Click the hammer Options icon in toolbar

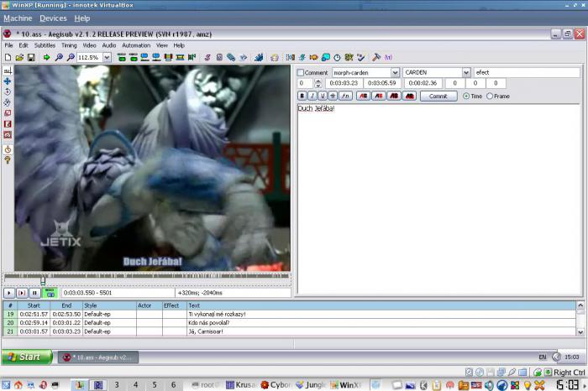pyautogui.click(x=376, y=57)
